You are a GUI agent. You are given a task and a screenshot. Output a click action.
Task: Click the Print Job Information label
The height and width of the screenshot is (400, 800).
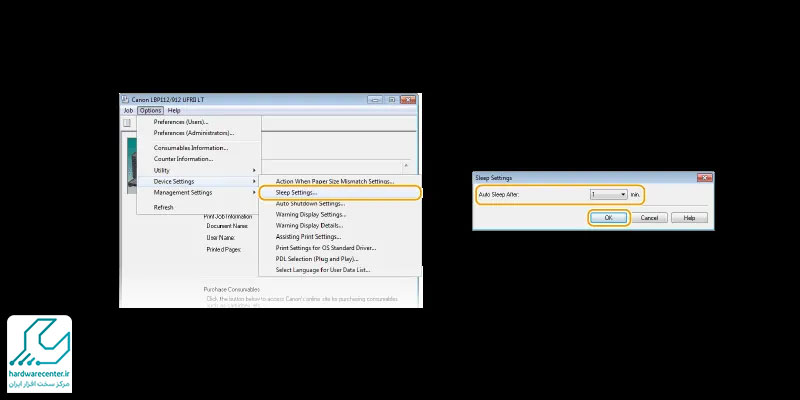click(228, 217)
